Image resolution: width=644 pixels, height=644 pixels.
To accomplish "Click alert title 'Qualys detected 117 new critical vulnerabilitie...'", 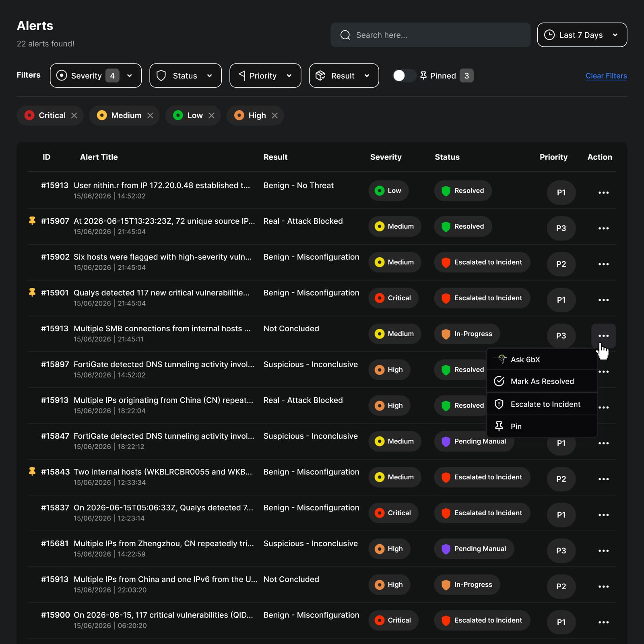I will click(x=161, y=293).
